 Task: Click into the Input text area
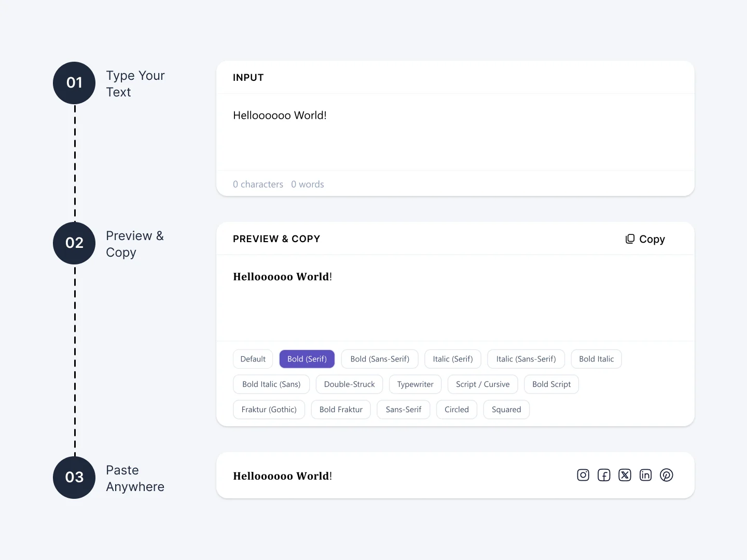pos(455,132)
